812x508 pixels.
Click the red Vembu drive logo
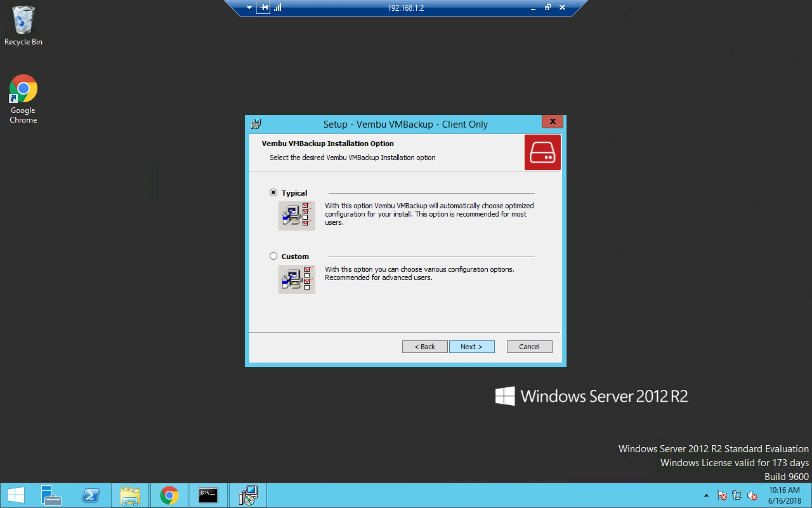tap(542, 152)
